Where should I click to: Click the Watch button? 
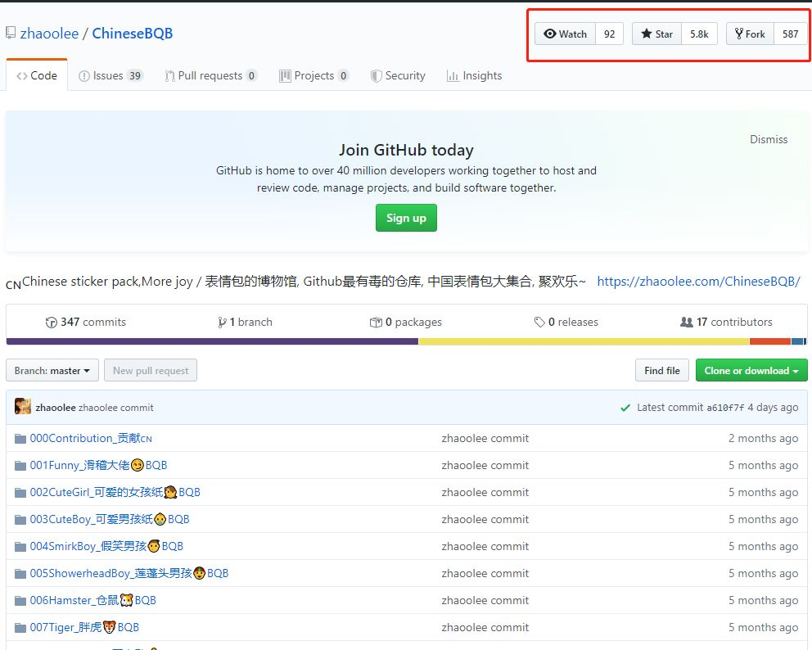point(565,34)
